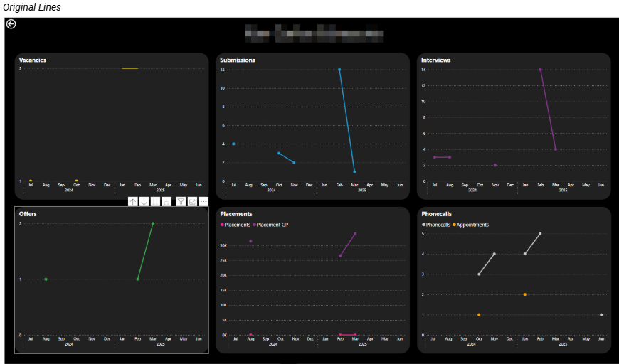Select Feb Placement GP purple point
Viewport: 619px width, 364px height.
click(x=340, y=256)
